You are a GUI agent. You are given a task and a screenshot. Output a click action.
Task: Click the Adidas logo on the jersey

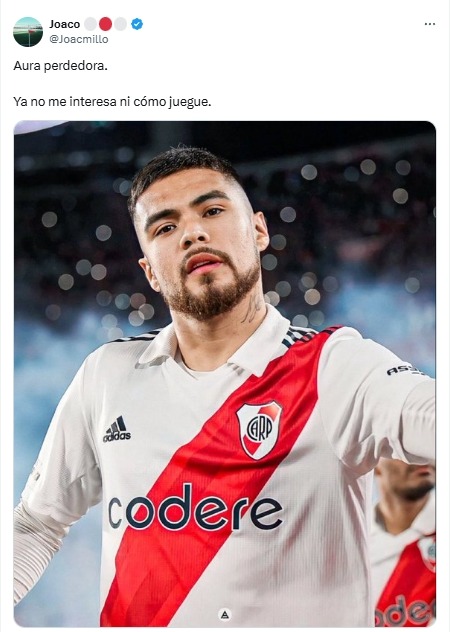click(x=117, y=429)
